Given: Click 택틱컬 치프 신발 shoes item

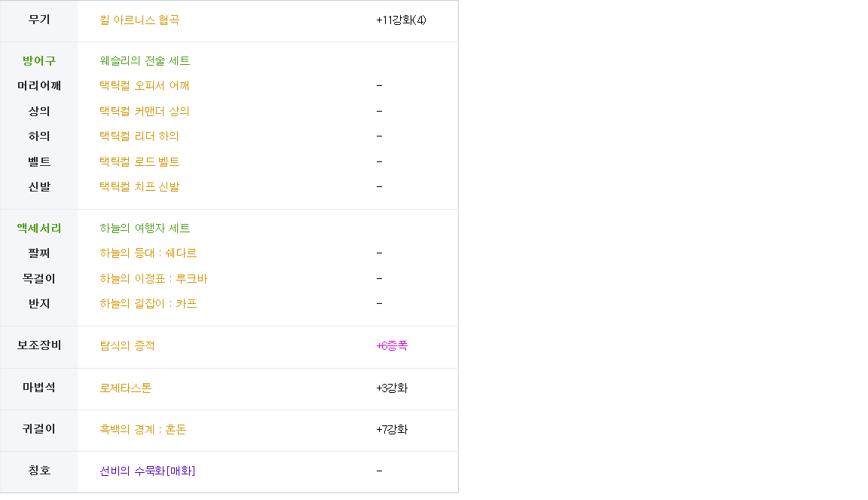Looking at the screenshot, I should 139,187.
